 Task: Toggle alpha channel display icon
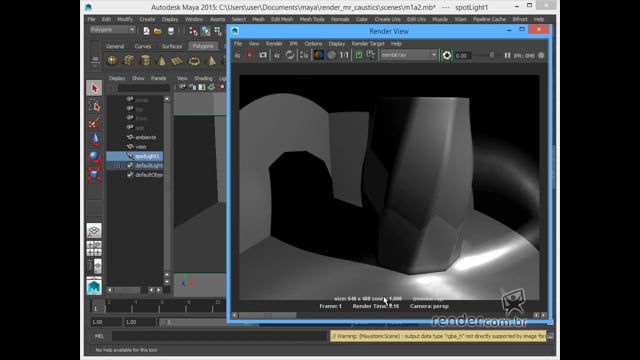tap(331, 55)
